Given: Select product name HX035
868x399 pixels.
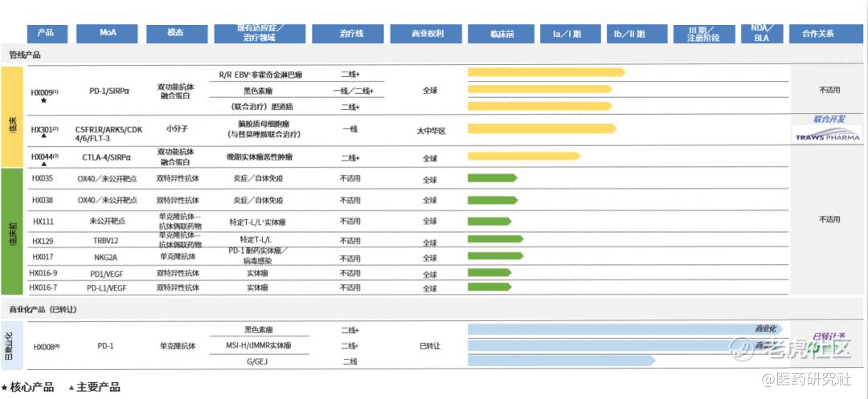Looking at the screenshot, I should tap(42, 179).
